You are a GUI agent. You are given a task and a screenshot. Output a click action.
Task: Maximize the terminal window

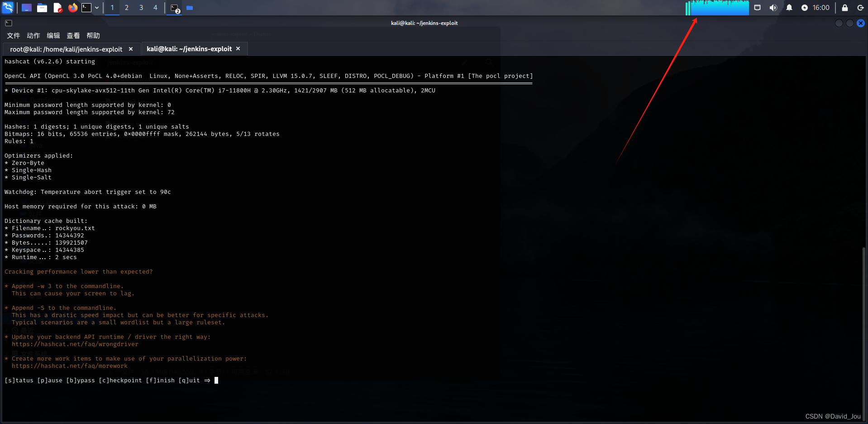(x=849, y=23)
